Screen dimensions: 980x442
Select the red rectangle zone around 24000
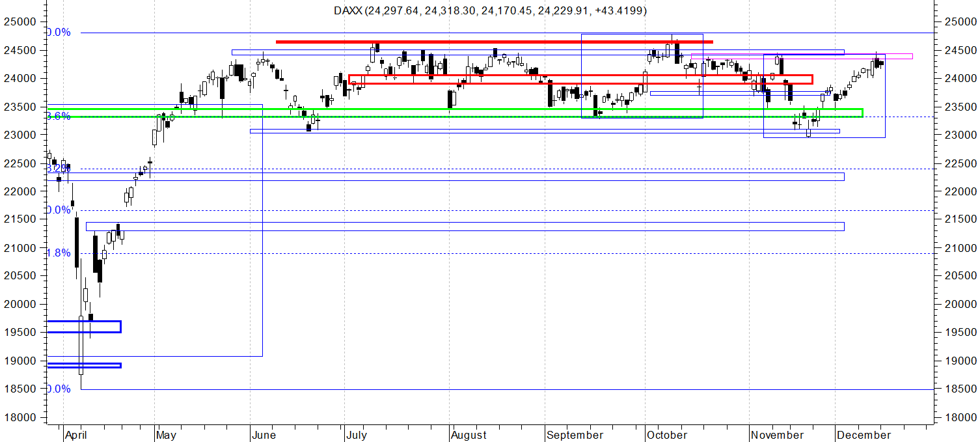(x=580, y=79)
